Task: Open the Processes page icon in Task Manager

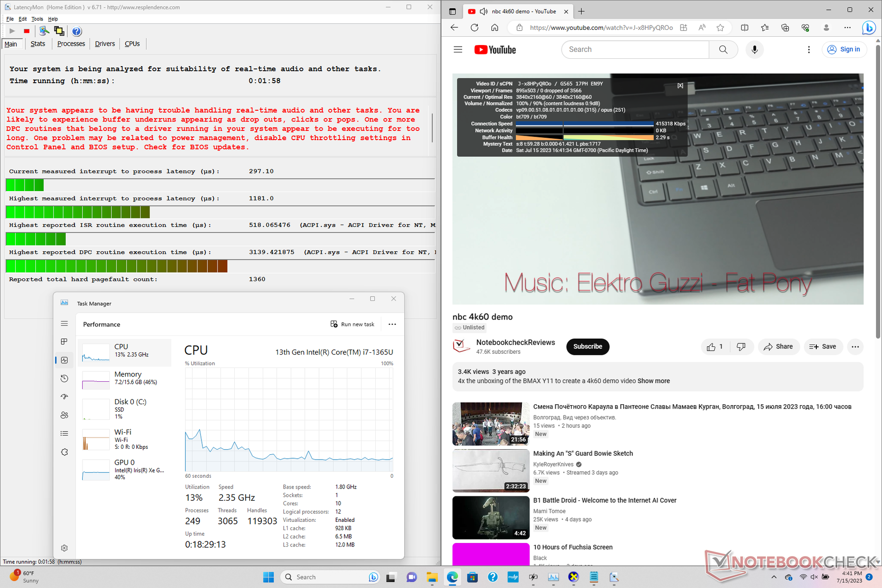Action: coord(64,342)
